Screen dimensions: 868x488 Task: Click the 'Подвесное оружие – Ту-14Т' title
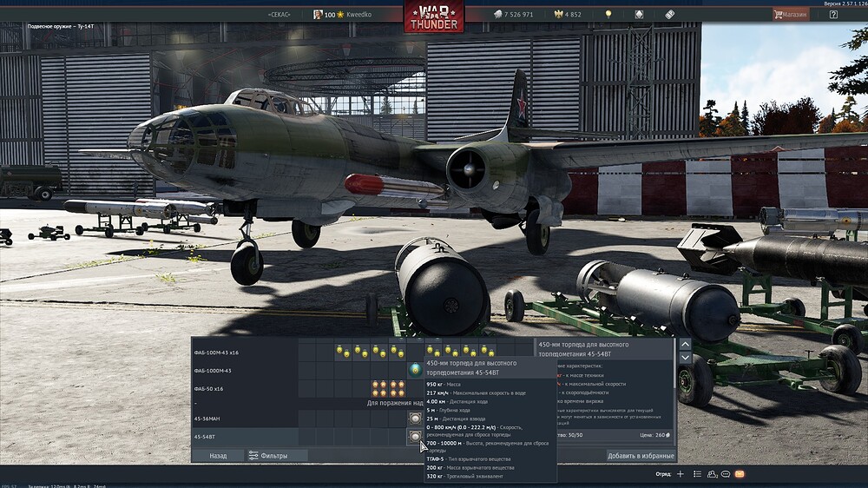[x=61, y=26]
